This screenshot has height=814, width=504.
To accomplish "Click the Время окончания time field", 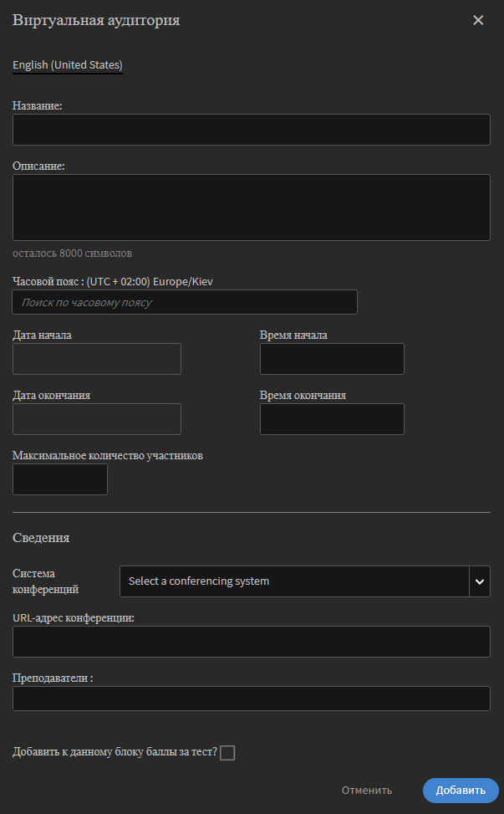I will [332, 418].
